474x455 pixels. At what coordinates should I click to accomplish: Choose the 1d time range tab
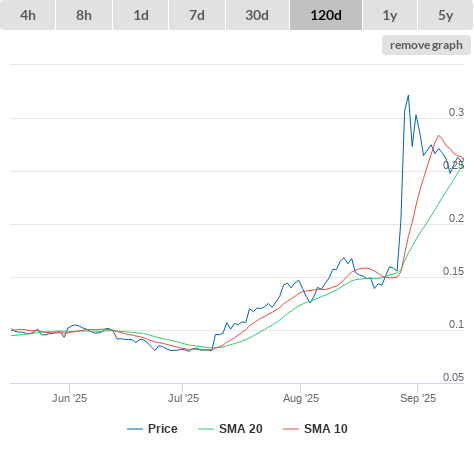(x=141, y=15)
